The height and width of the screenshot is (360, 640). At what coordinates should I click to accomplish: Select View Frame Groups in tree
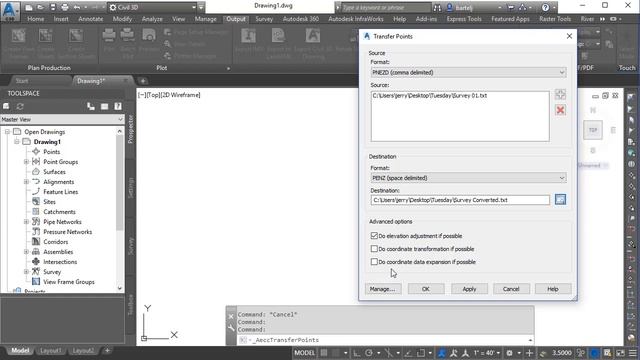click(69, 282)
